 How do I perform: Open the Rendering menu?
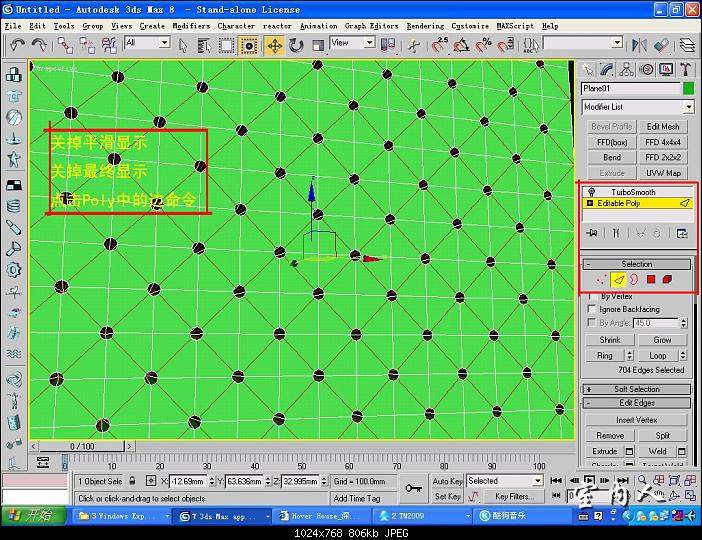coord(425,26)
